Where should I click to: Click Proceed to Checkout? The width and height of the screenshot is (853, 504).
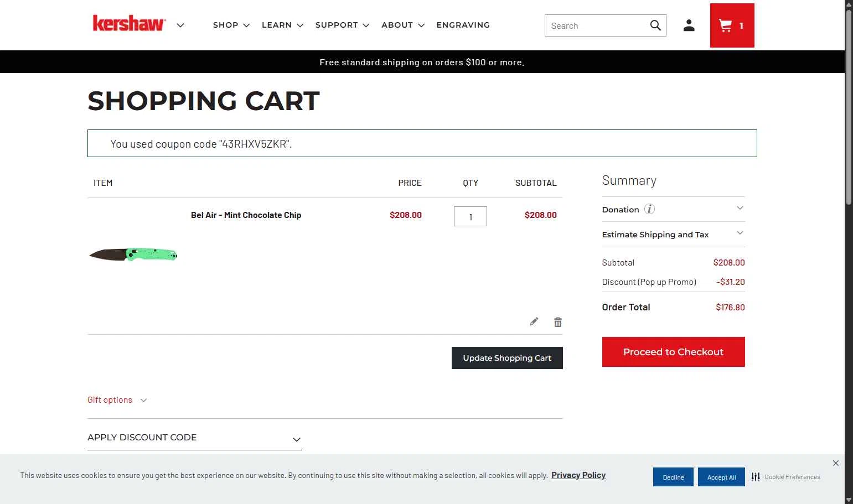(x=673, y=352)
